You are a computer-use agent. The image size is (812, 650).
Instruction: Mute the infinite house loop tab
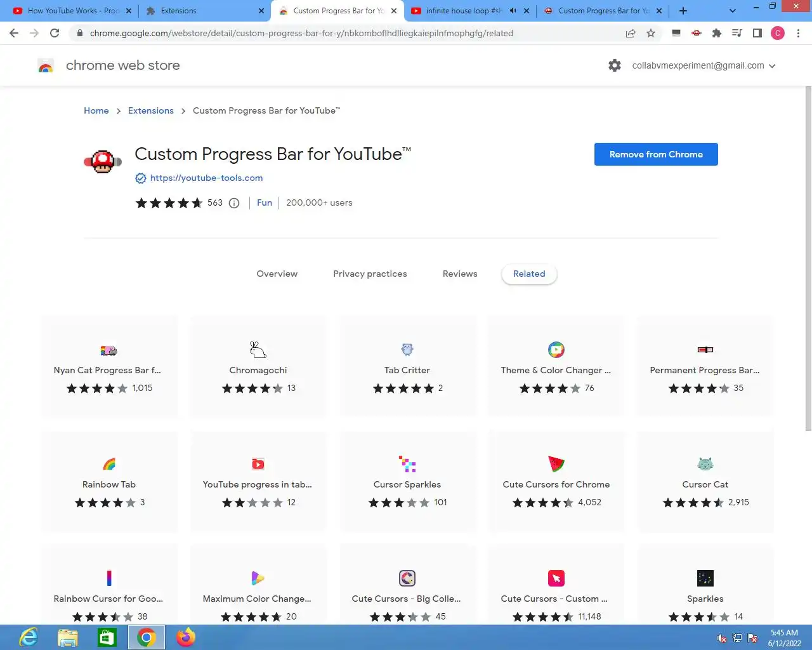[x=513, y=11]
